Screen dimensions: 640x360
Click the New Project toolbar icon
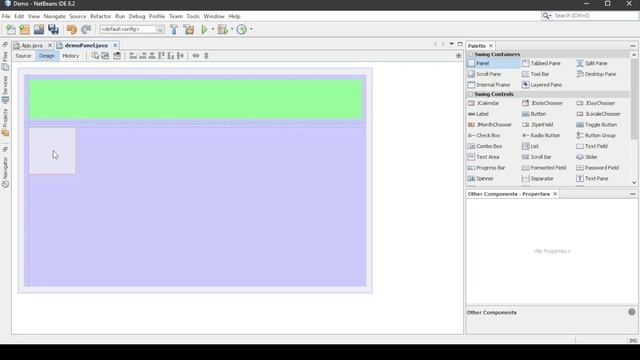pos(24,29)
